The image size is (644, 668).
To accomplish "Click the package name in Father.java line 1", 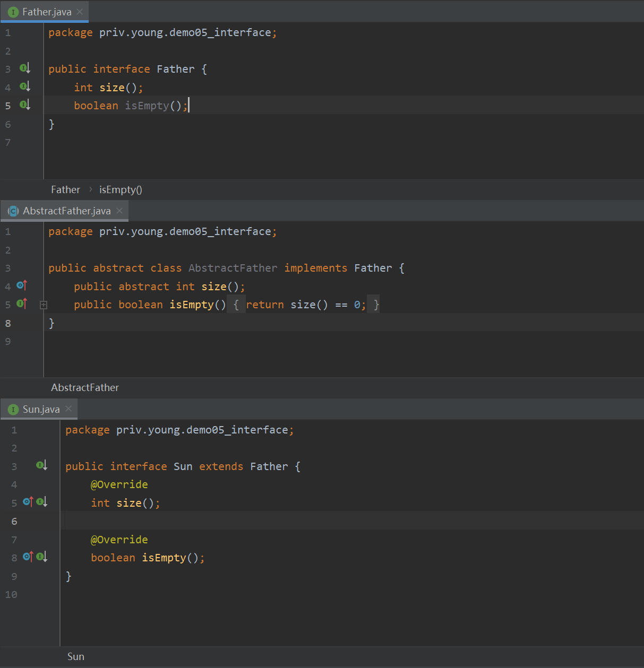I will point(185,32).
